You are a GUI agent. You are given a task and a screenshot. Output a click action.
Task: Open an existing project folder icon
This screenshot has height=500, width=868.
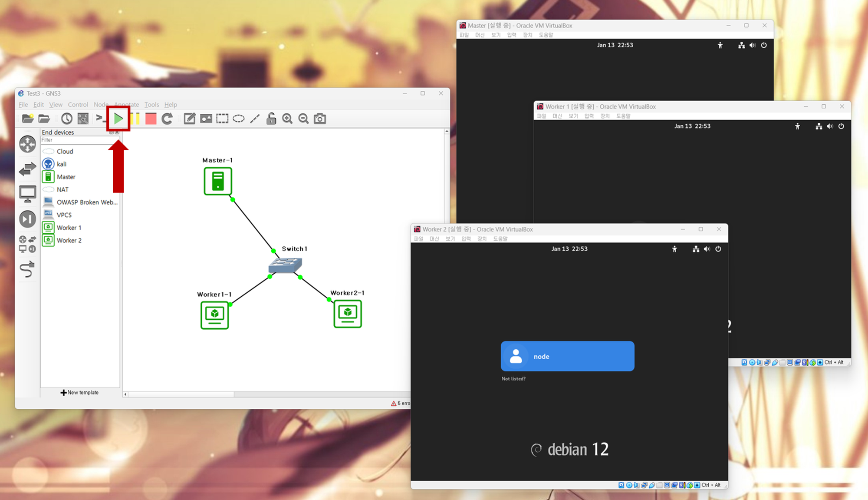point(44,119)
